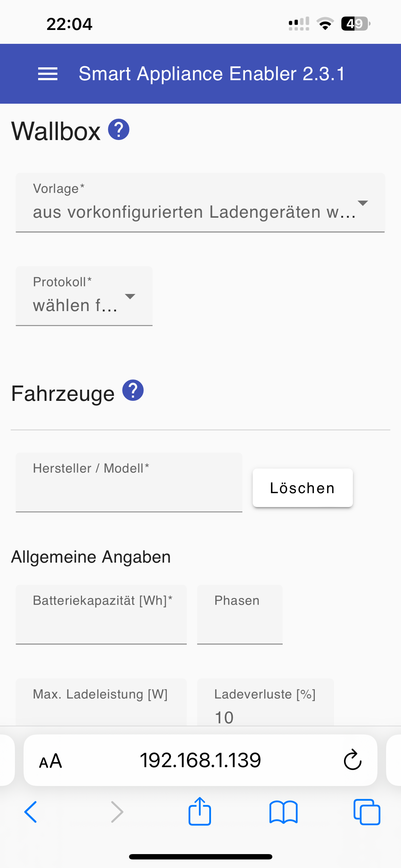
Task: Click the help icon beside Fahrzeuge
Action: point(133,391)
